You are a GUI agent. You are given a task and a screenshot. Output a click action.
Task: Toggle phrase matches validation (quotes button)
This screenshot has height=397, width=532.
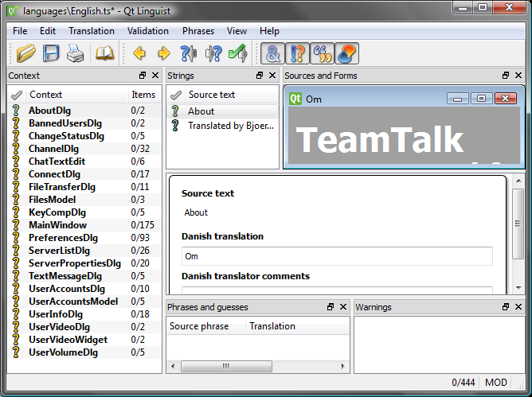click(x=322, y=54)
